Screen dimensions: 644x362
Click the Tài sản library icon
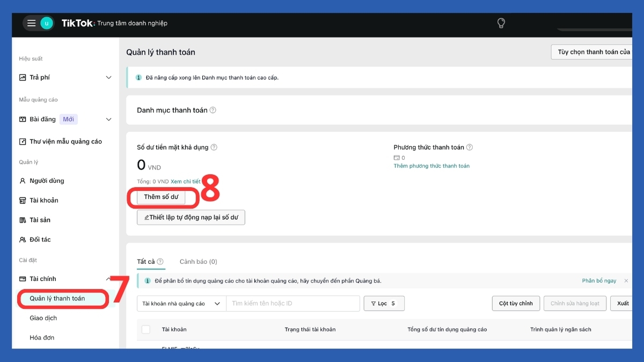[23, 220]
